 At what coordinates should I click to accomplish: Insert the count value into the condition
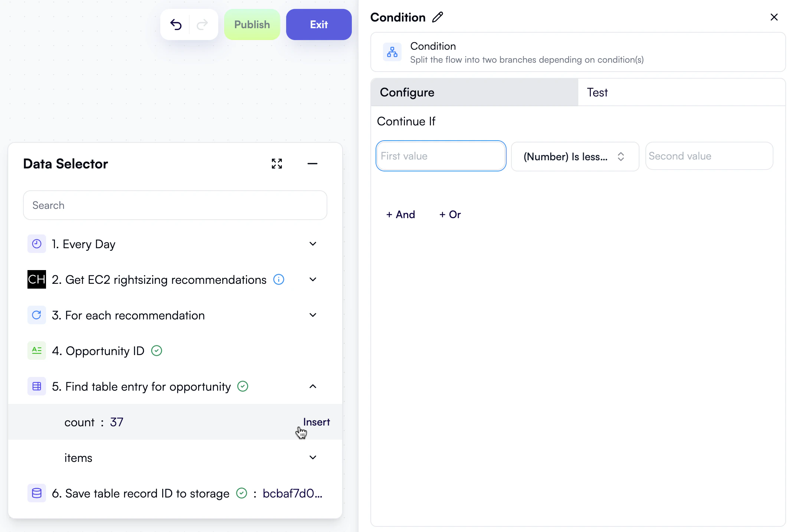coord(316,422)
